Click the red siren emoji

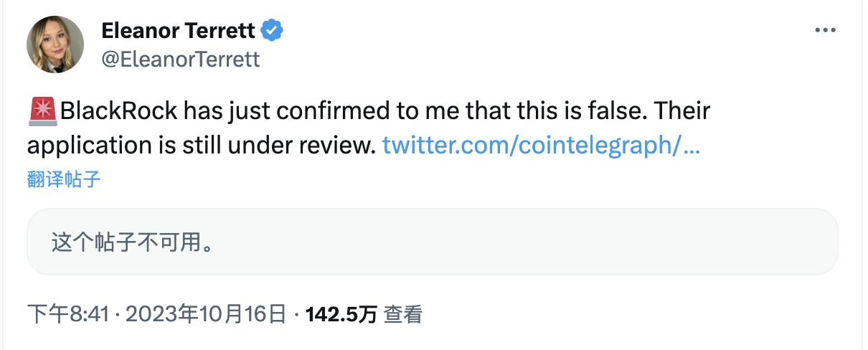44,113
